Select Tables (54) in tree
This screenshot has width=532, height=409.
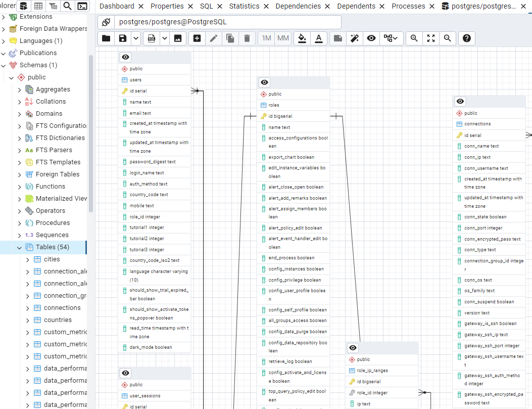coord(52,247)
